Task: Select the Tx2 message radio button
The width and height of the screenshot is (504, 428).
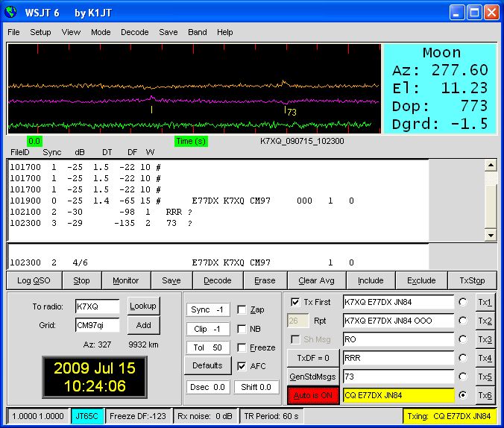Action: [463, 321]
